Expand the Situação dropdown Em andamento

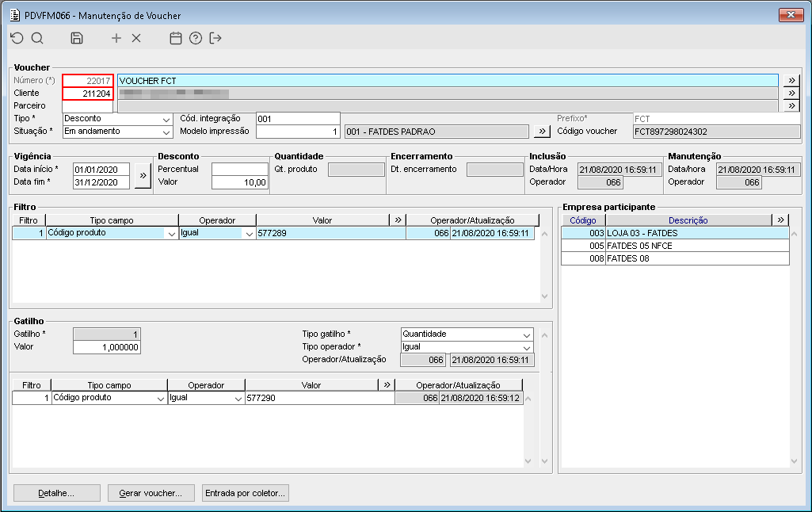click(x=117, y=132)
